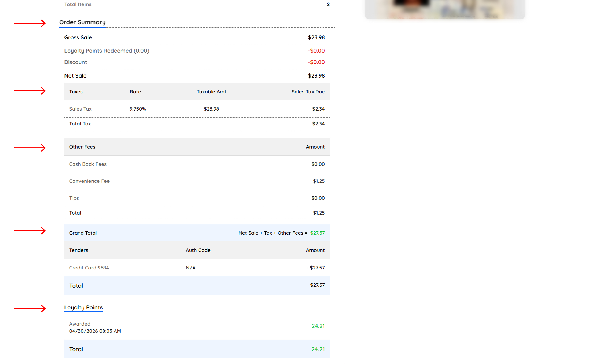
Task: Click the Other Fees Total label
Action: (x=75, y=213)
